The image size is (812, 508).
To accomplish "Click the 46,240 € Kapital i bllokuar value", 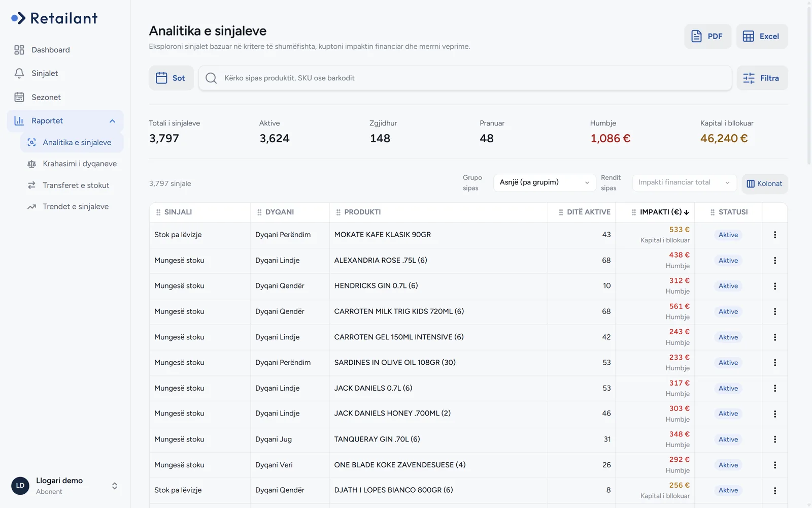I will click(724, 138).
